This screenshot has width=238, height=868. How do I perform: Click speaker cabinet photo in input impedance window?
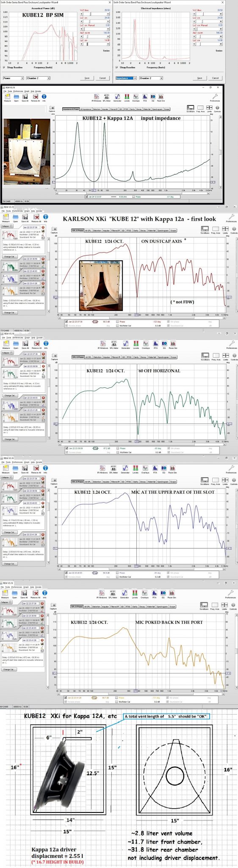[27, 151]
